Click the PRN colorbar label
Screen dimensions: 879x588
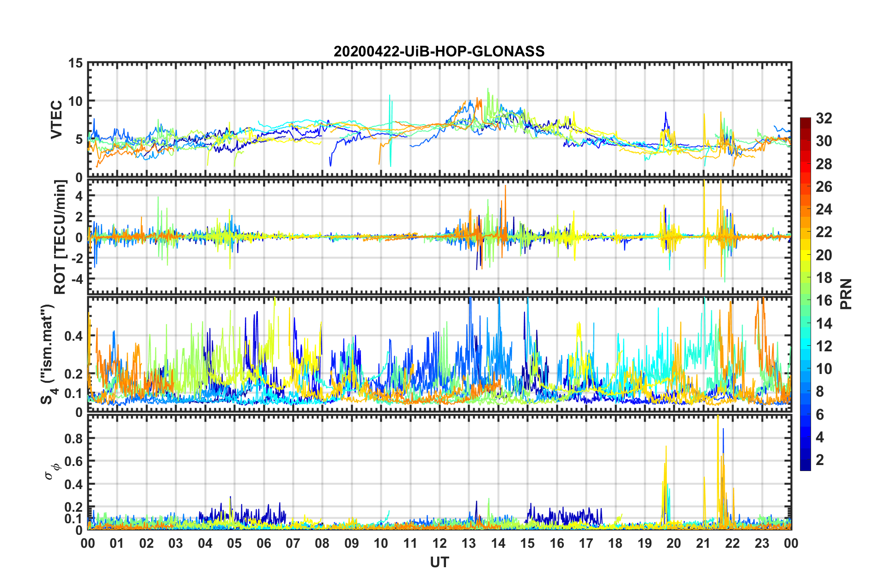(x=846, y=294)
